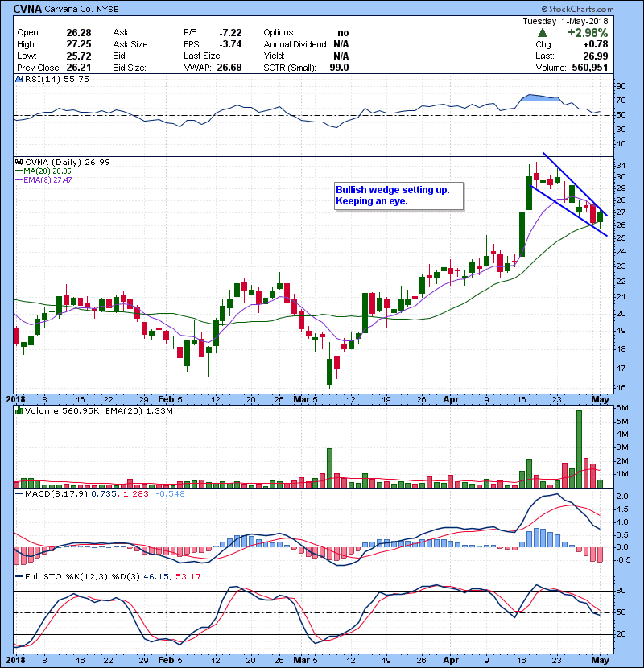Viewport: 644px width, 668px height.
Task: Click the Carvana Co. company name
Action: pos(69,9)
